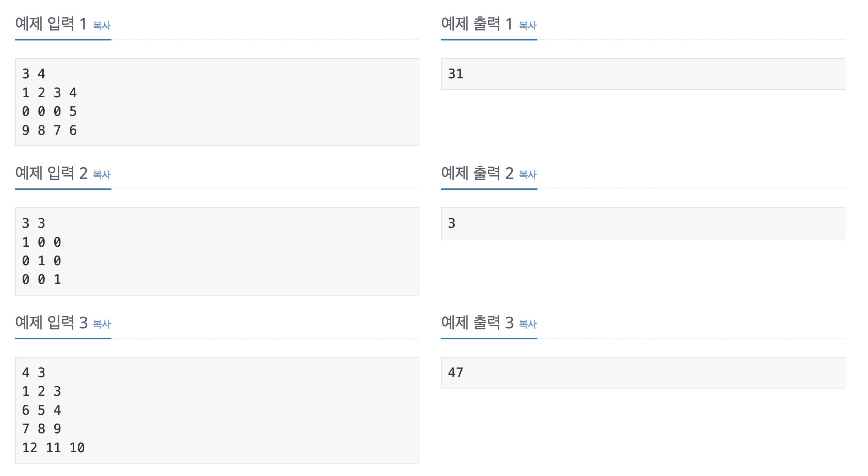Screen dimensions: 868x476
Task: Click the 예제 출력 2 heading
Action: tap(477, 174)
